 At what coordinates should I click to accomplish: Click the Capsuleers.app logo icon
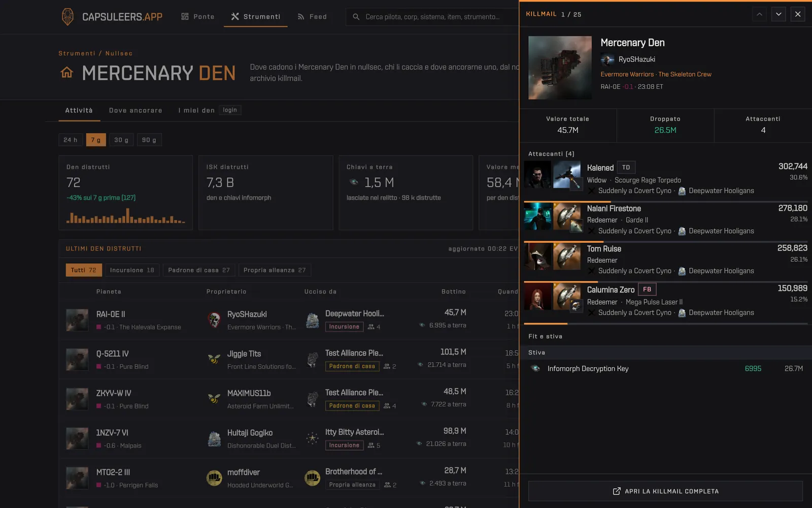click(x=67, y=17)
